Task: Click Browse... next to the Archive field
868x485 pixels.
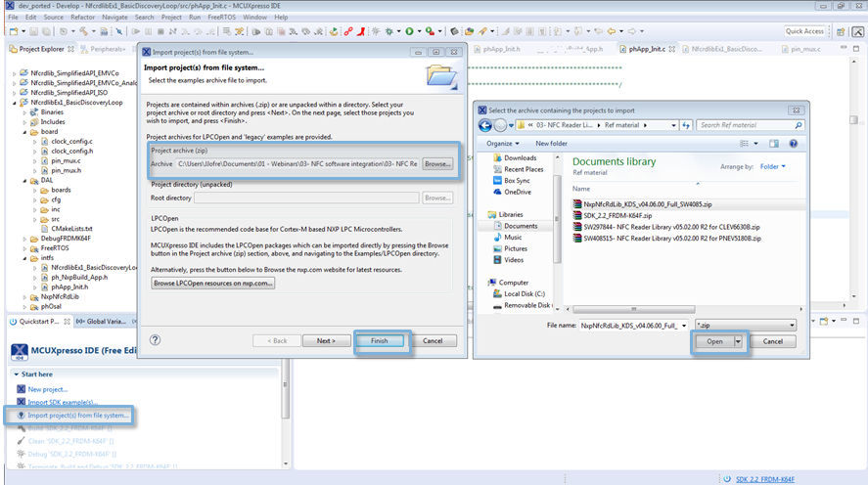Action: (437, 163)
